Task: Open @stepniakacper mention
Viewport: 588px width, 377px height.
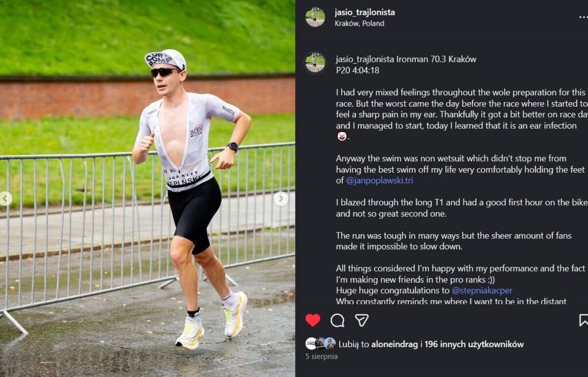Action: [482, 290]
